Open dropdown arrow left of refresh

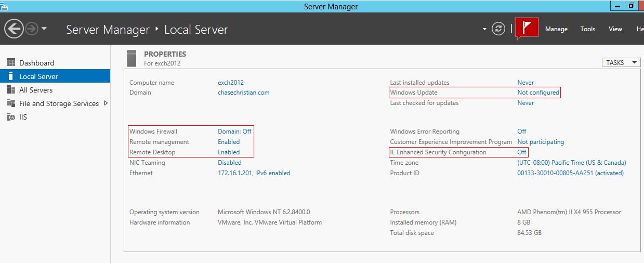tap(485, 29)
